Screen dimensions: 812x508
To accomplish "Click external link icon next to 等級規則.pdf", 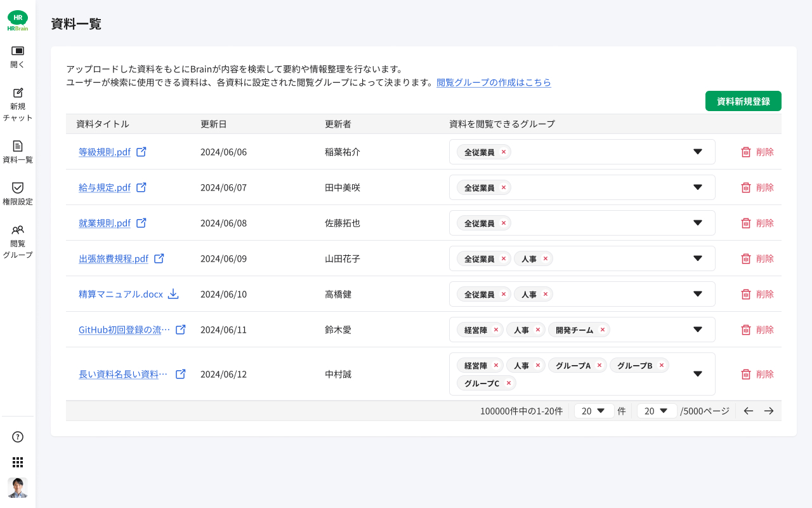I will 141,152.
